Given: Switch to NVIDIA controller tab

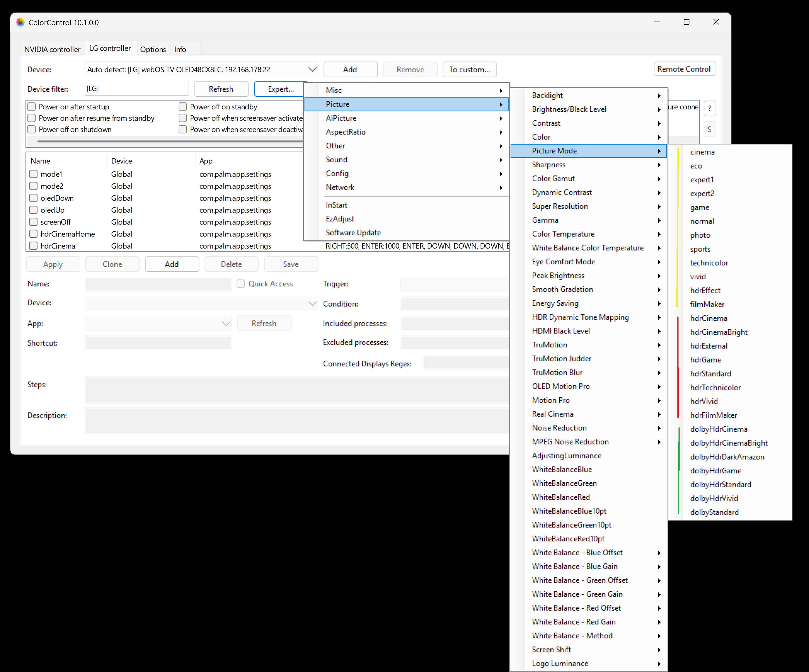Looking at the screenshot, I should (x=52, y=49).
